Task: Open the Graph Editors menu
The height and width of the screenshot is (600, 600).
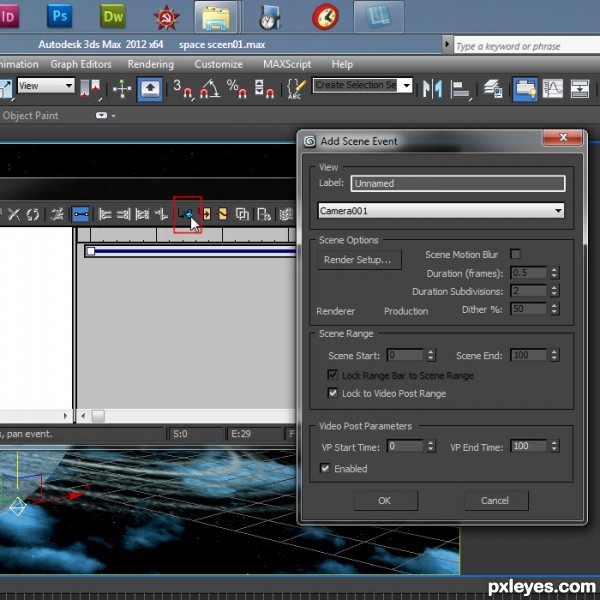Action: click(x=81, y=64)
